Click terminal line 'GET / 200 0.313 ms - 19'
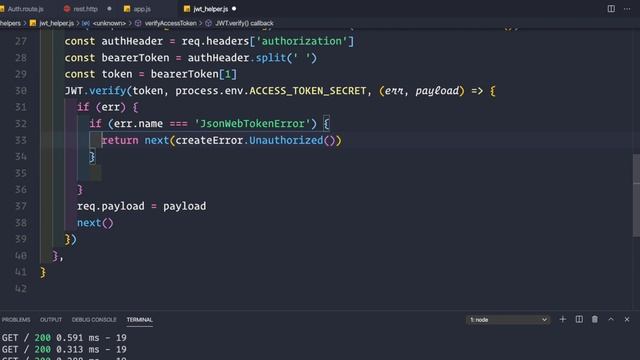The height and width of the screenshot is (360, 640). point(64,350)
